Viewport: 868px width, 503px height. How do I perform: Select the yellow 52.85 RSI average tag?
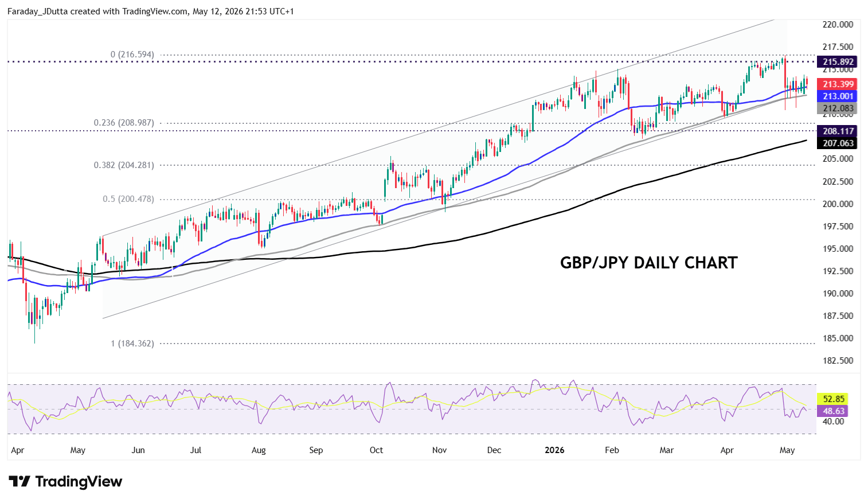834,399
